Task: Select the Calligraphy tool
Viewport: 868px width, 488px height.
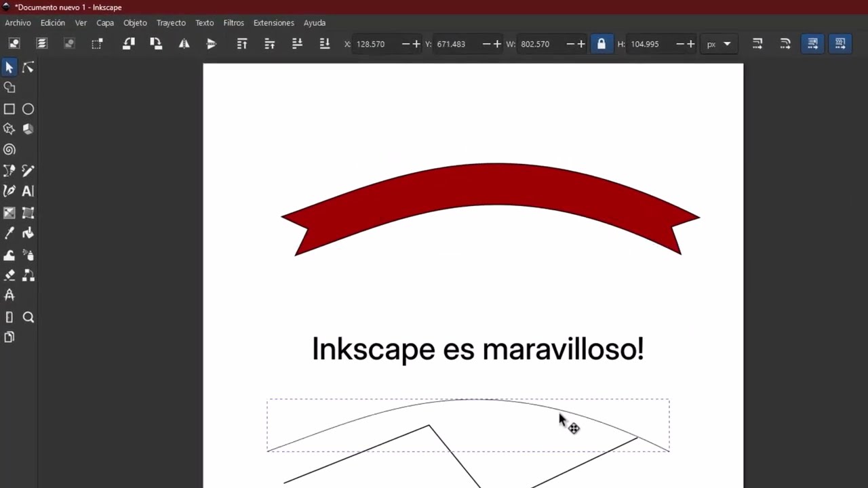Action: pyautogui.click(x=9, y=191)
